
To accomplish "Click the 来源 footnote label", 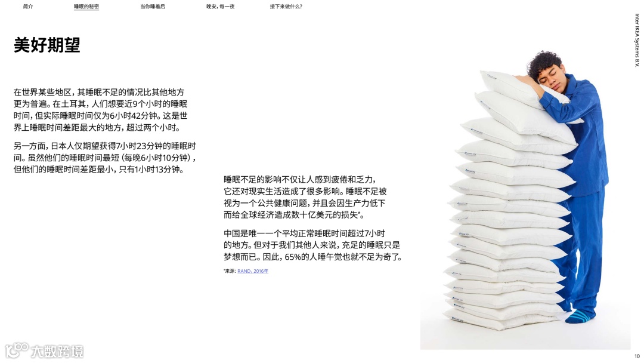I will click(230, 271).
